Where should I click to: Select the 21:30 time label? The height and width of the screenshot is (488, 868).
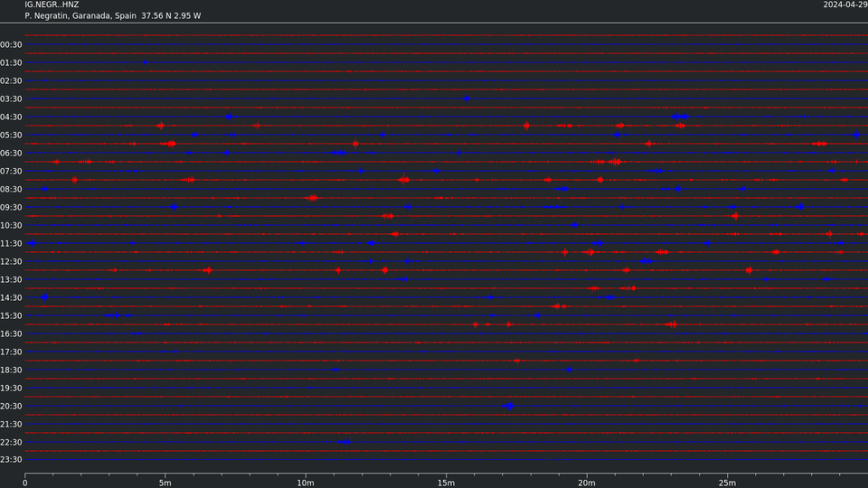point(11,425)
